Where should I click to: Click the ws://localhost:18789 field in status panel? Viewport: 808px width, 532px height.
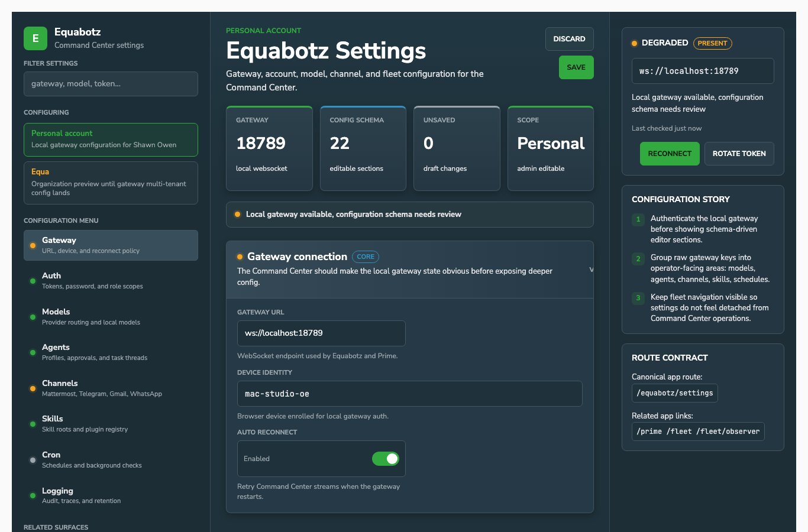pyautogui.click(x=703, y=71)
